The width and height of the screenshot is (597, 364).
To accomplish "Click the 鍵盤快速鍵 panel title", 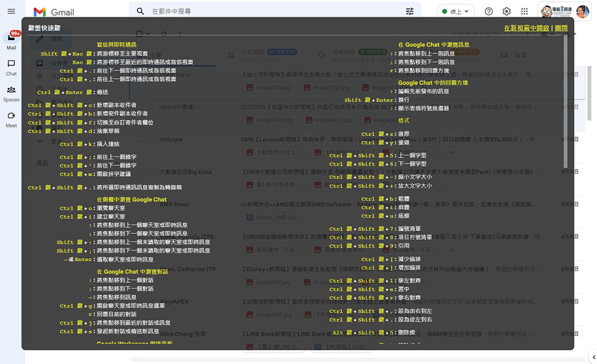I will pyautogui.click(x=44, y=28).
